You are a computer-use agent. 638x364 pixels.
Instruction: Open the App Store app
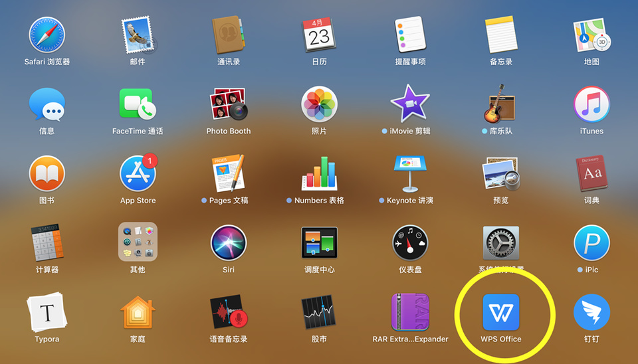pos(138,173)
